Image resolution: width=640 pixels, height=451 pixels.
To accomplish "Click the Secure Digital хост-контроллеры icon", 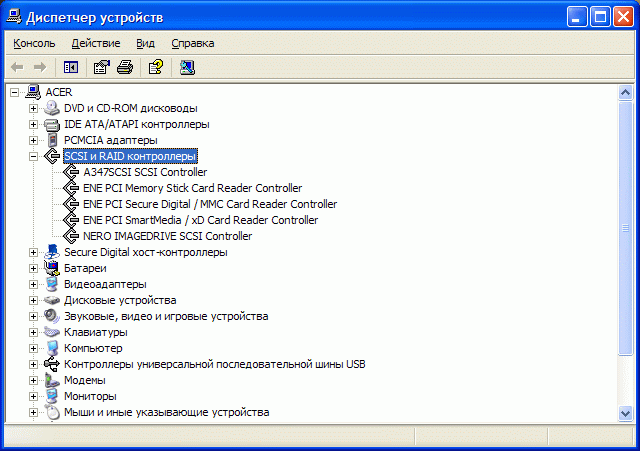I will [x=52, y=252].
